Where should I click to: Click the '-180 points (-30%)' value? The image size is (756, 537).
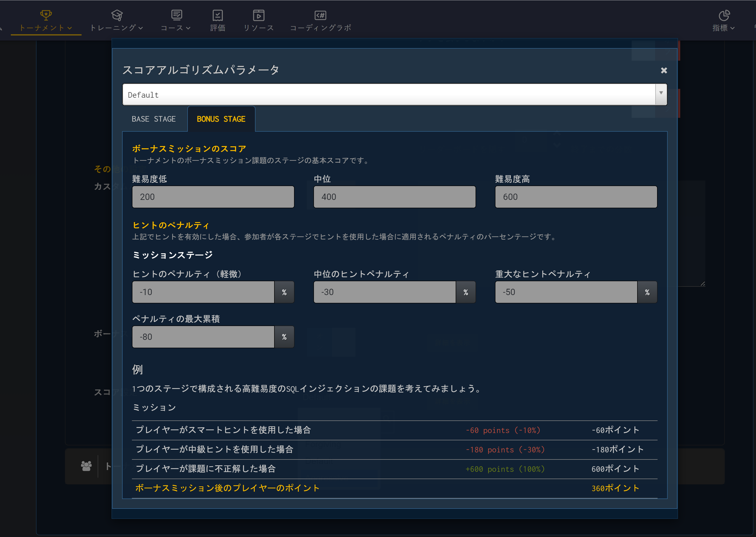point(505,450)
